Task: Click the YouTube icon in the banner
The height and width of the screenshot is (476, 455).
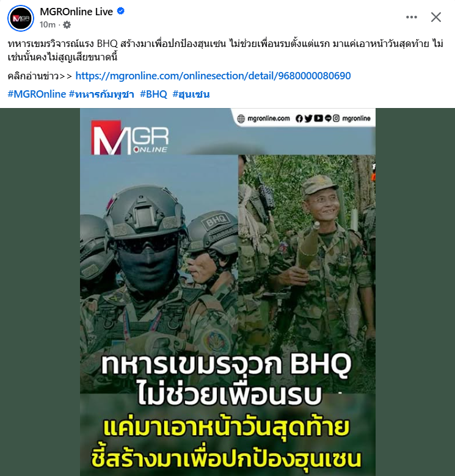Action: tap(318, 118)
